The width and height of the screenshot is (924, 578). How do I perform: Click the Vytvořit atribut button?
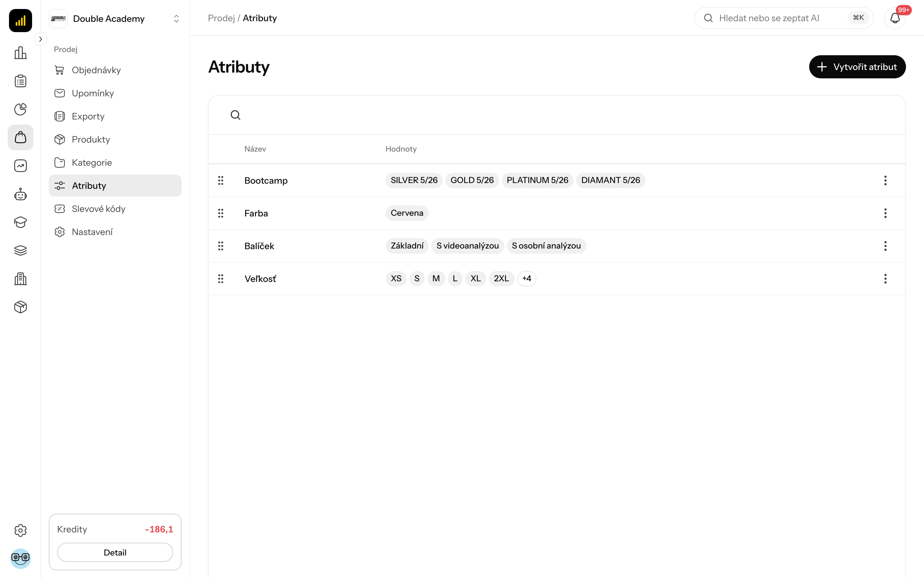(857, 67)
